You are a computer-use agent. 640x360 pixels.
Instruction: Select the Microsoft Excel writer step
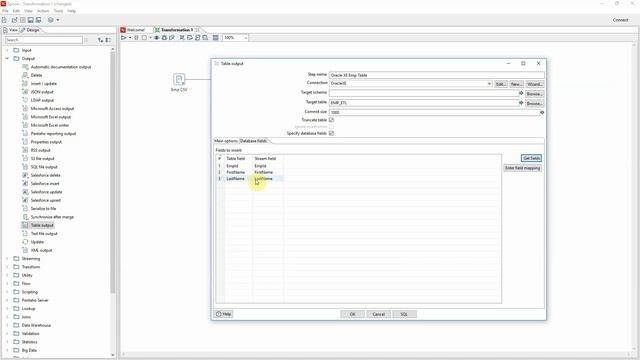click(50, 125)
